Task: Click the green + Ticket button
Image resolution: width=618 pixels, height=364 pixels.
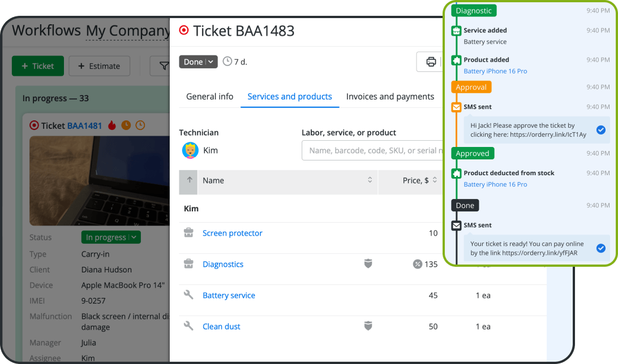Action: (37, 66)
